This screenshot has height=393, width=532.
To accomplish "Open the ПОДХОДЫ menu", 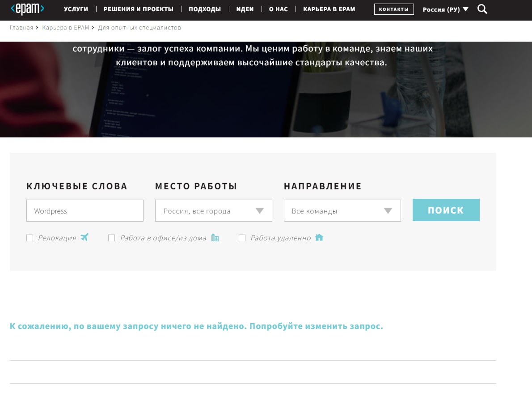I will 205,9.
